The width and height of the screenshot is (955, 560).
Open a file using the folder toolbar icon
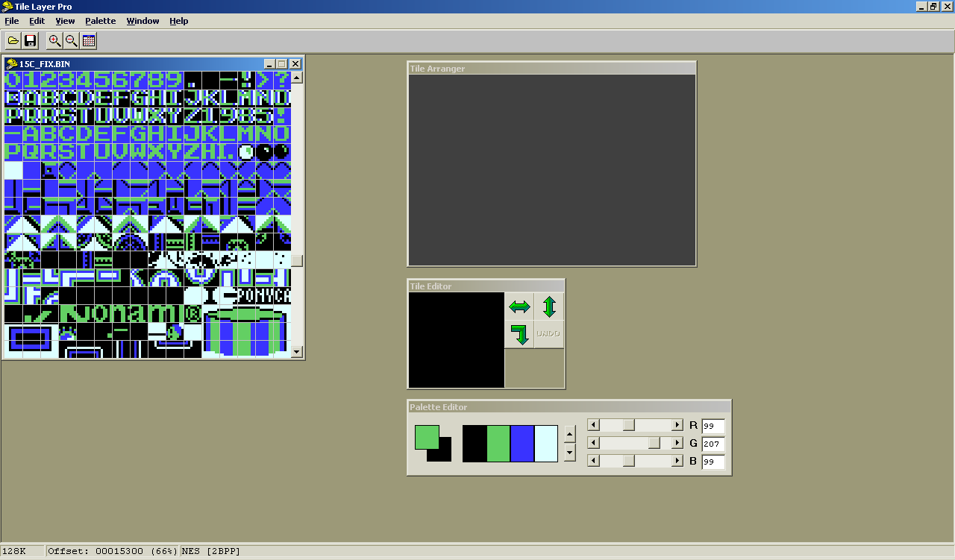(13, 40)
